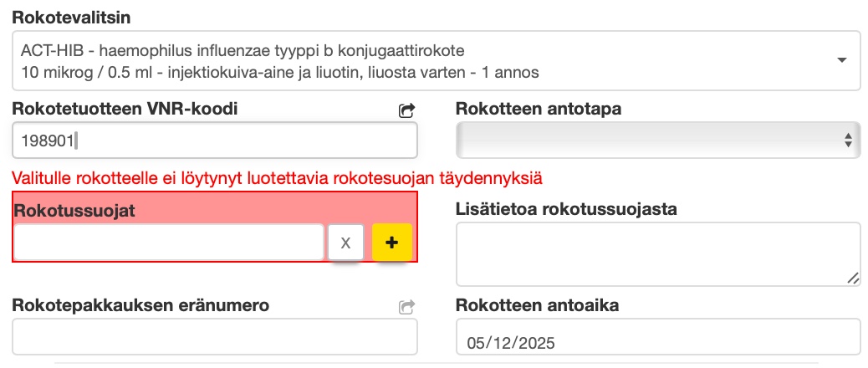Click the resize handle of Lisätietoa text area
Screen dimensions: 868x368
pos(852,278)
